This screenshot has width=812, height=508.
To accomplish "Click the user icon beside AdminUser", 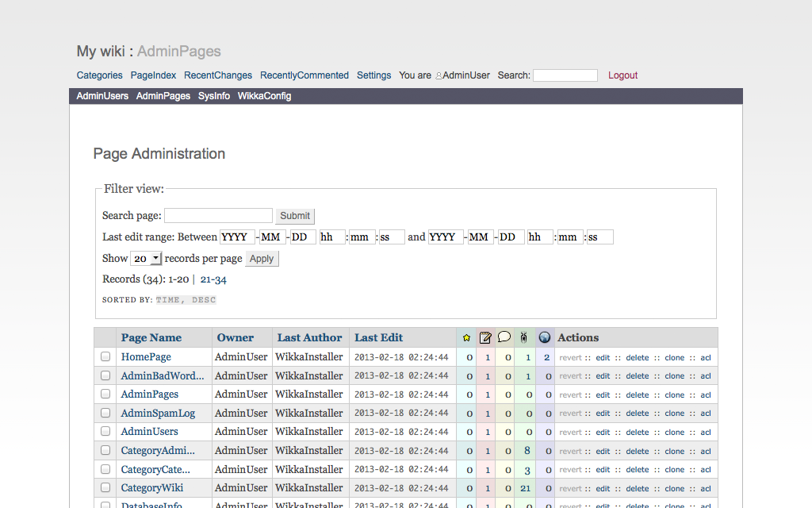I will pos(439,76).
